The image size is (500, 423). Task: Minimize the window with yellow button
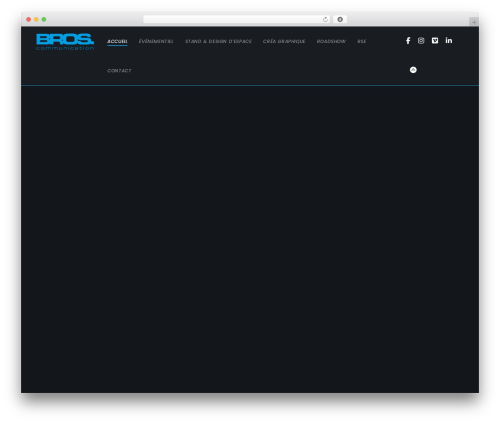click(36, 19)
